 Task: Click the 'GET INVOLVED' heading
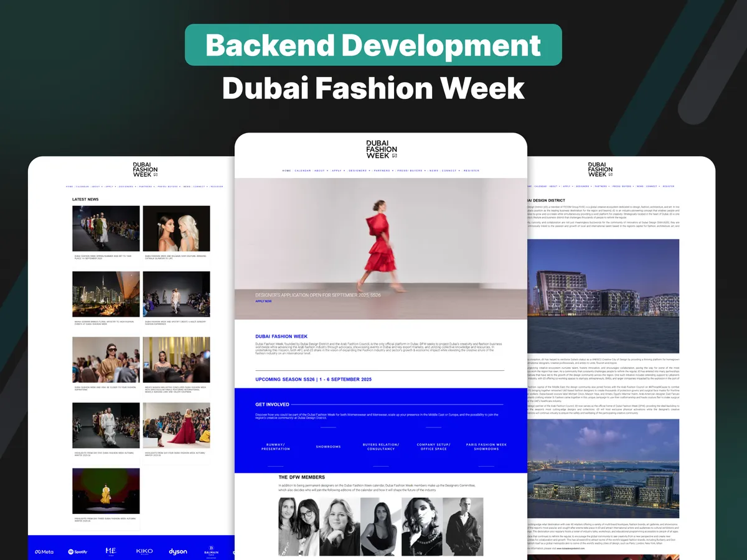coord(272,404)
